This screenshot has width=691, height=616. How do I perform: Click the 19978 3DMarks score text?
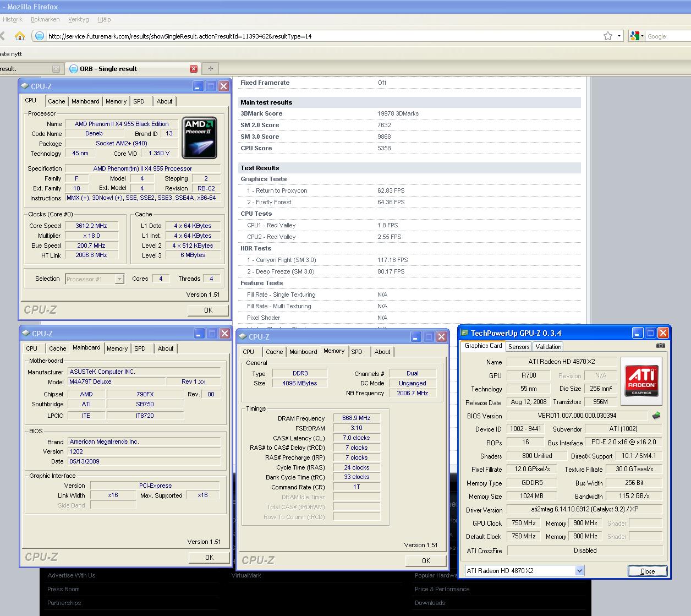click(398, 113)
